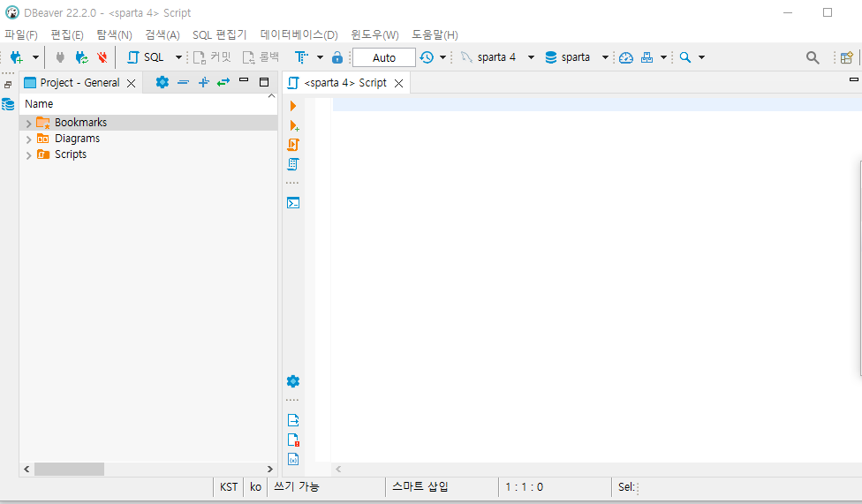The height and width of the screenshot is (504, 862).
Task: Open the 도움말(H) menu
Action: pyautogui.click(x=435, y=34)
